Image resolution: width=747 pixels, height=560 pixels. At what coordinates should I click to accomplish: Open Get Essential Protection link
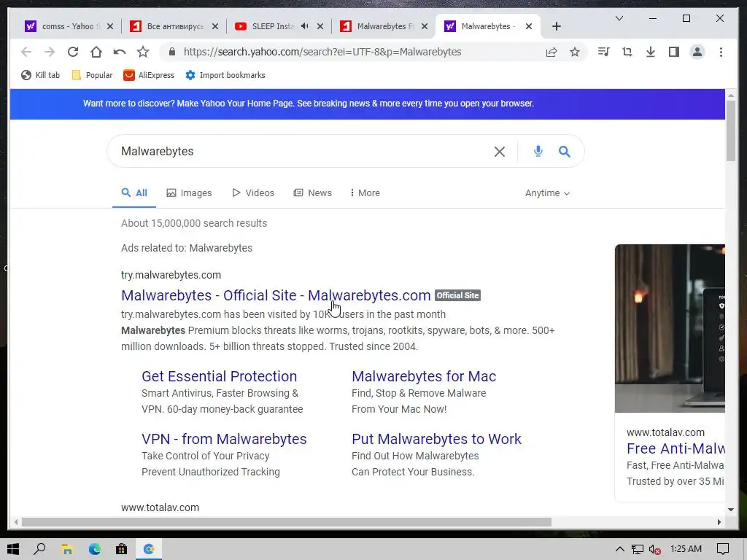pos(219,376)
